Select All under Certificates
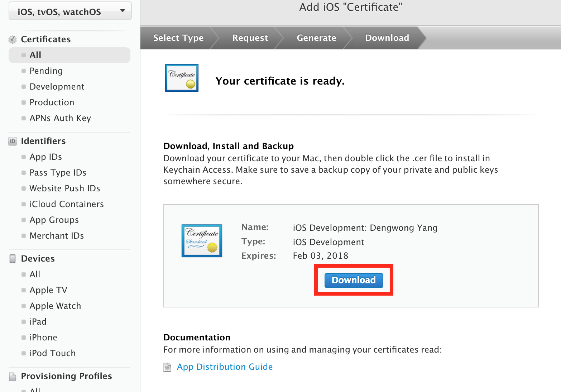This screenshot has height=392, width=561. pyautogui.click(x=69, y=55)
